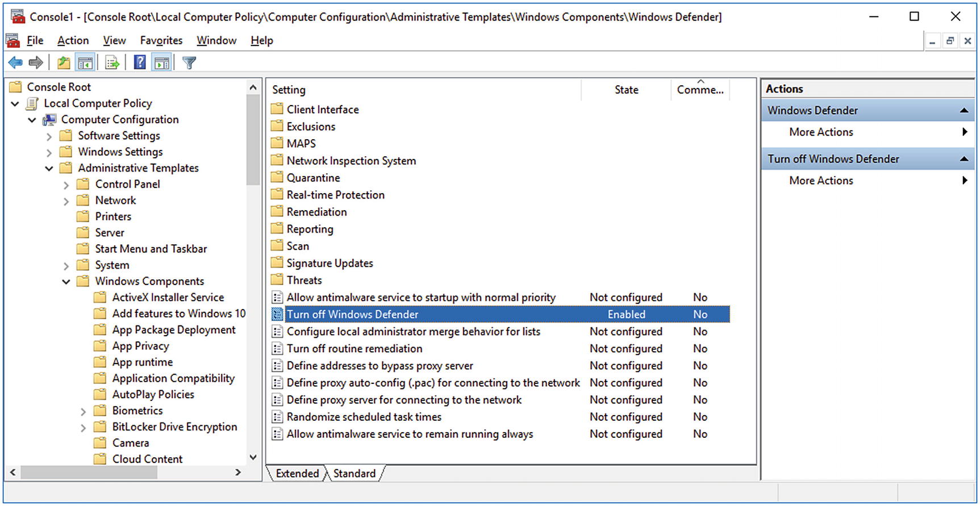Click the Forward arrow toolbar icon
Screen dimensions: 980x506
tap(36, 62)
